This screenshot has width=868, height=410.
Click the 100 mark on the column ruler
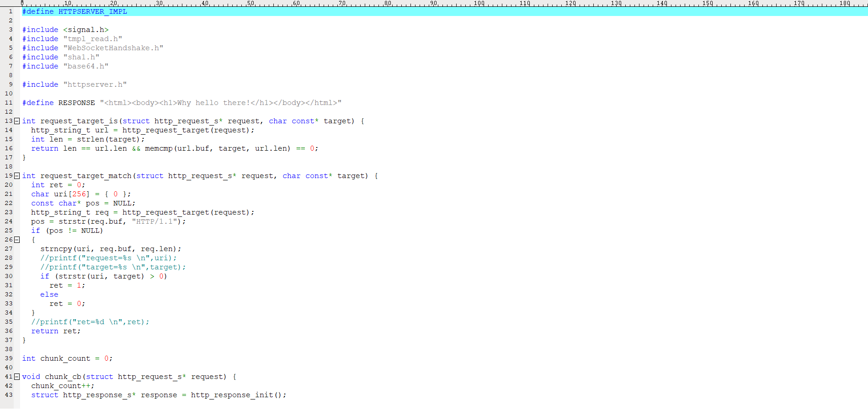(479, 3)
